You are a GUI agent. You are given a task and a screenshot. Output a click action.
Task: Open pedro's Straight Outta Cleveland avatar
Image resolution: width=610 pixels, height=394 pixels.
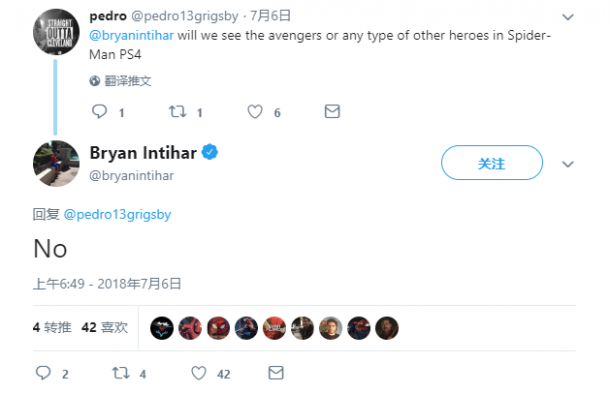[56, 32]
